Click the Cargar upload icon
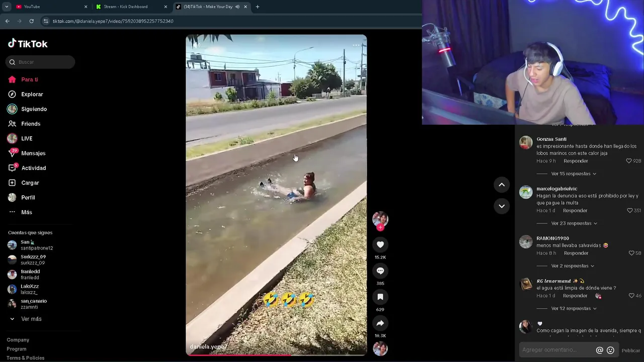The height and width of the screenshot is (362, 644). click(12, 183)
